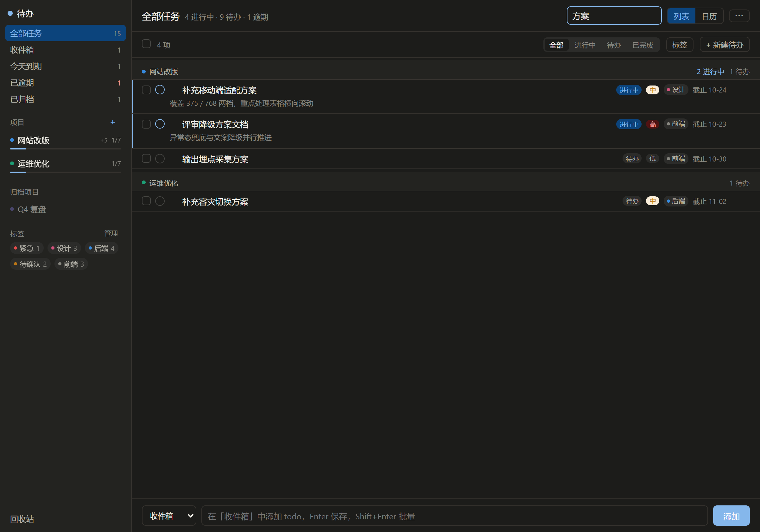Open the 标签 filter dropdown button
Viewport: 760px width, 532px height.
pos(679,45)
